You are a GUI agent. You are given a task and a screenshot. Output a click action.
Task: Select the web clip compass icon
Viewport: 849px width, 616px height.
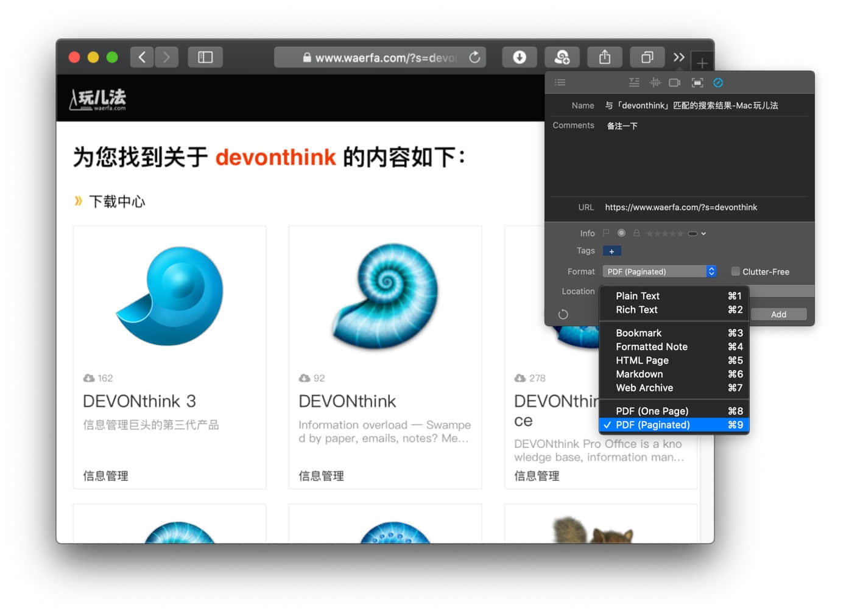[x=718, y=82]
